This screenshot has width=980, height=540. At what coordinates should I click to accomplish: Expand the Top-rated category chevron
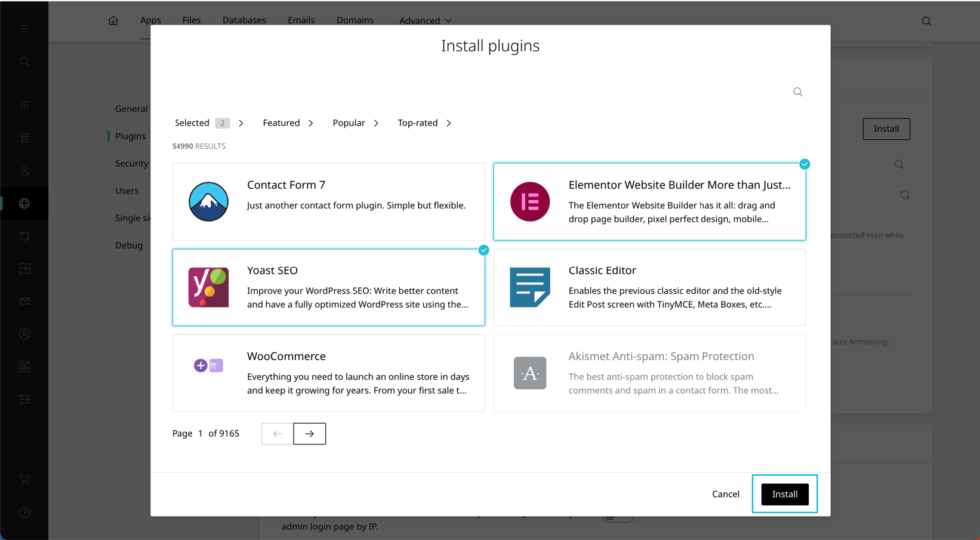[x=449, y=123]
